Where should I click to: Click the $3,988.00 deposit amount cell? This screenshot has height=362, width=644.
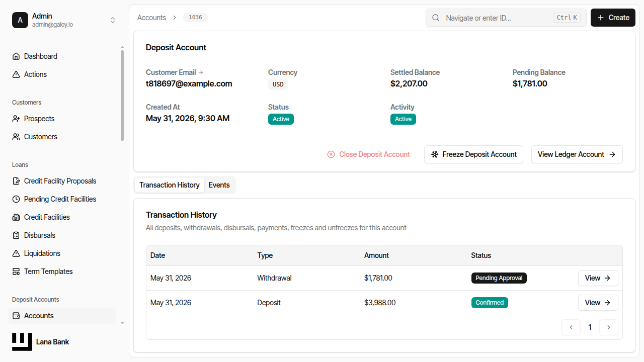click(x=380, y=303)
